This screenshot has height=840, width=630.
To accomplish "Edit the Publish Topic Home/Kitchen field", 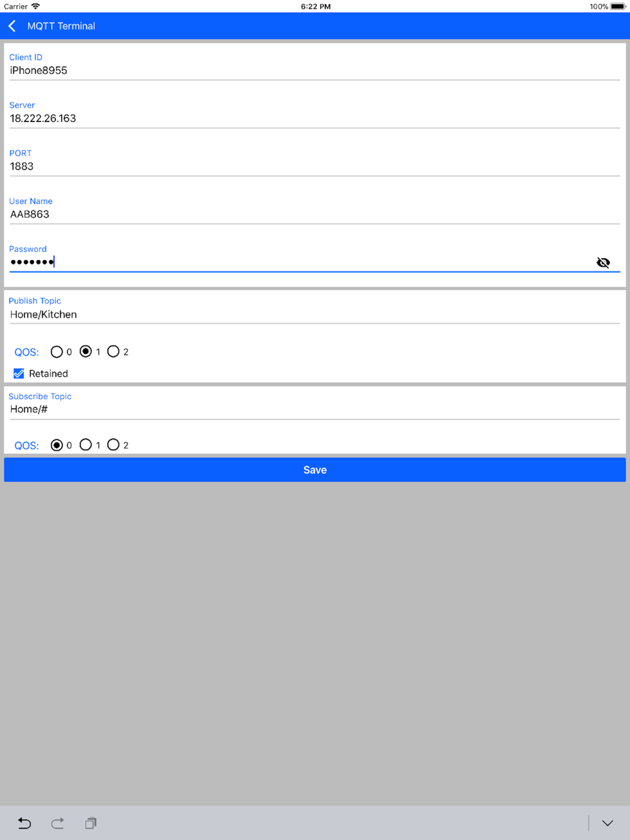I will click(x=315, y=314).
